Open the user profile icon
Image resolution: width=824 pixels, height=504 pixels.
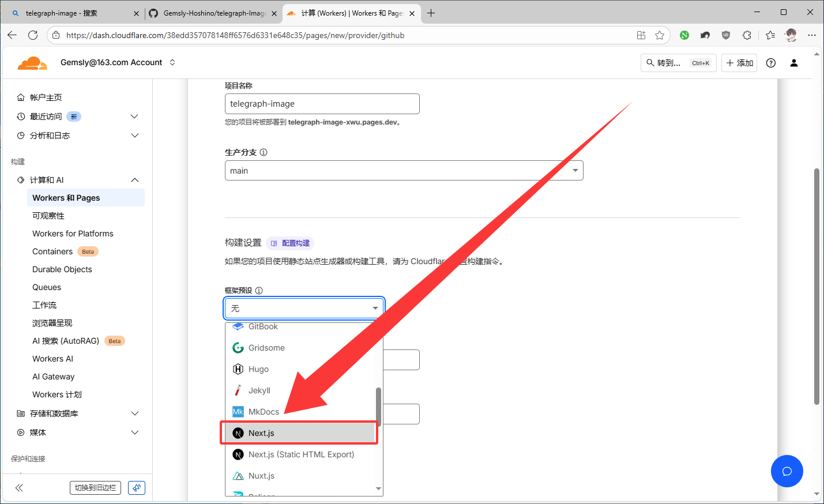[793, 63]
